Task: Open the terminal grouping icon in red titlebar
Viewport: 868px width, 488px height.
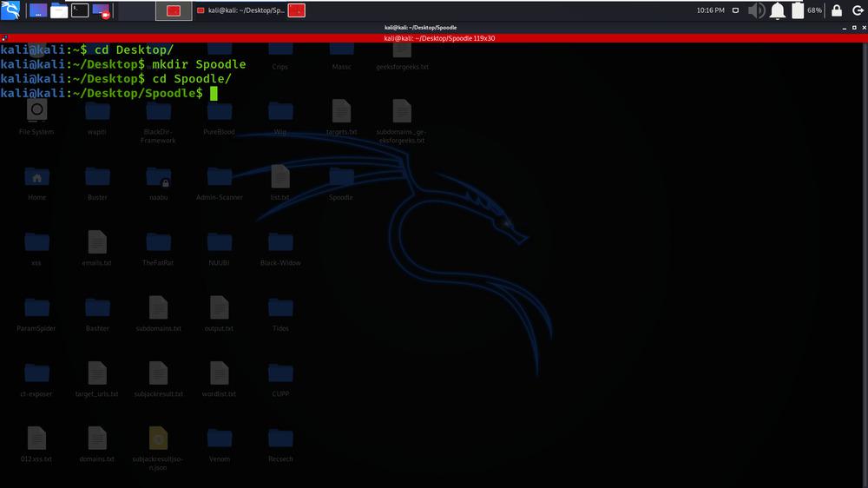Action: coord(4,38)
